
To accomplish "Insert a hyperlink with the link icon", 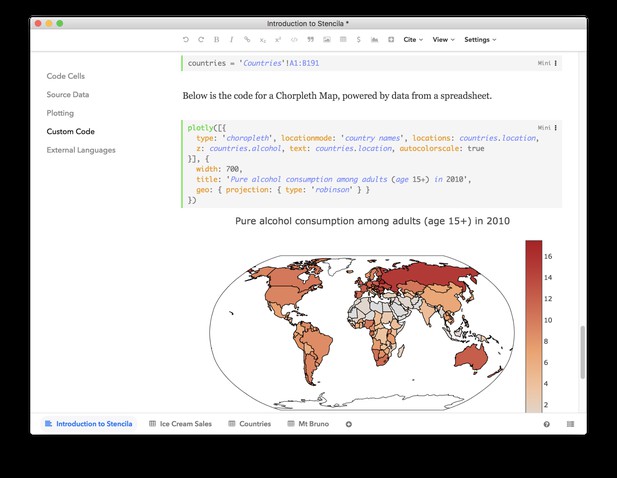I will pos(247,40).
